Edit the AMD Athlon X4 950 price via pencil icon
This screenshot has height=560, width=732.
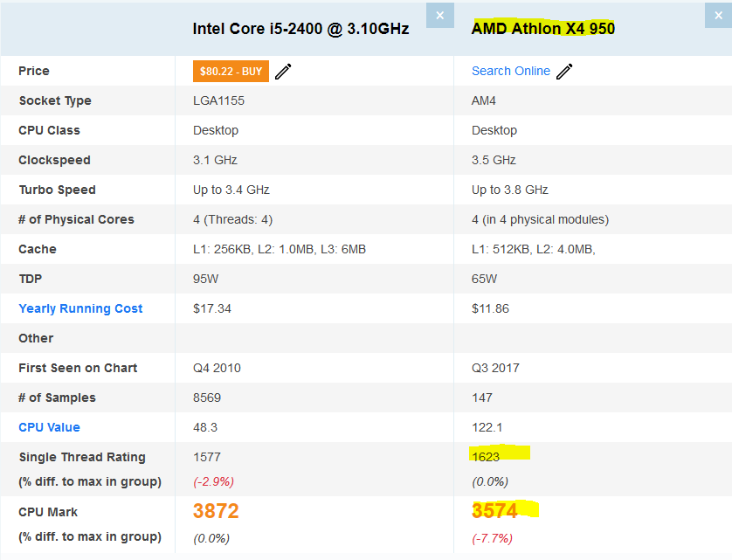[x=564, y=72]
